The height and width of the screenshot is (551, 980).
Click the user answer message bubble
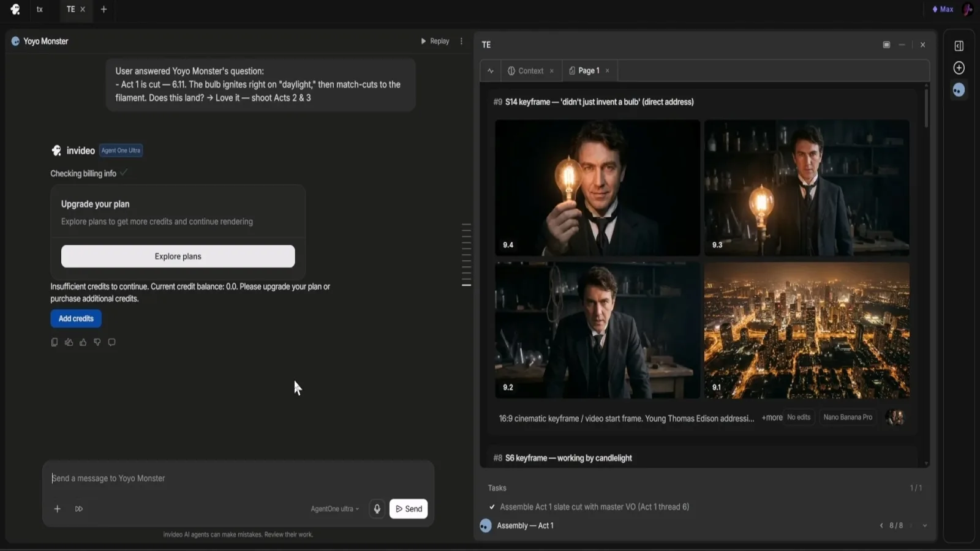260,84
